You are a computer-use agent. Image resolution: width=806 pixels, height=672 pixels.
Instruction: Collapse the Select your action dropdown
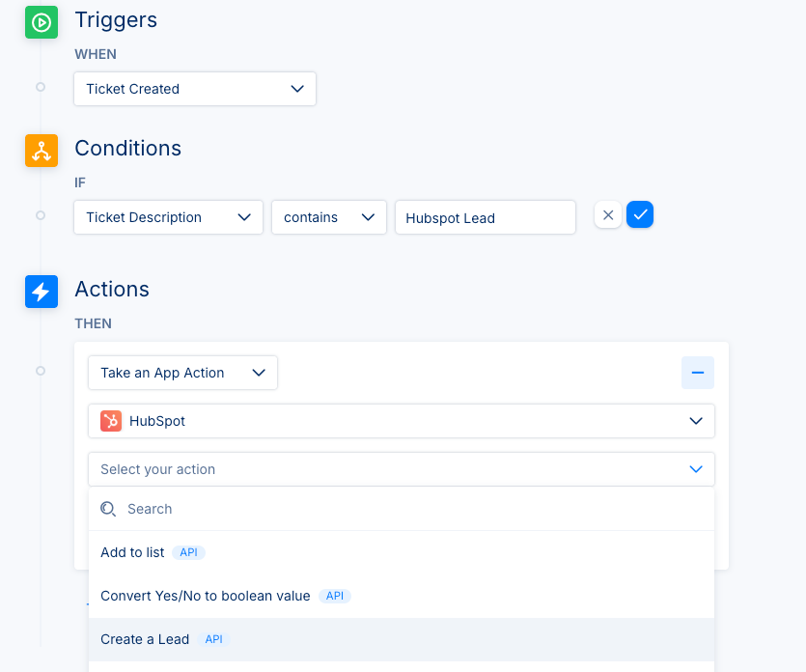[696, 469]
